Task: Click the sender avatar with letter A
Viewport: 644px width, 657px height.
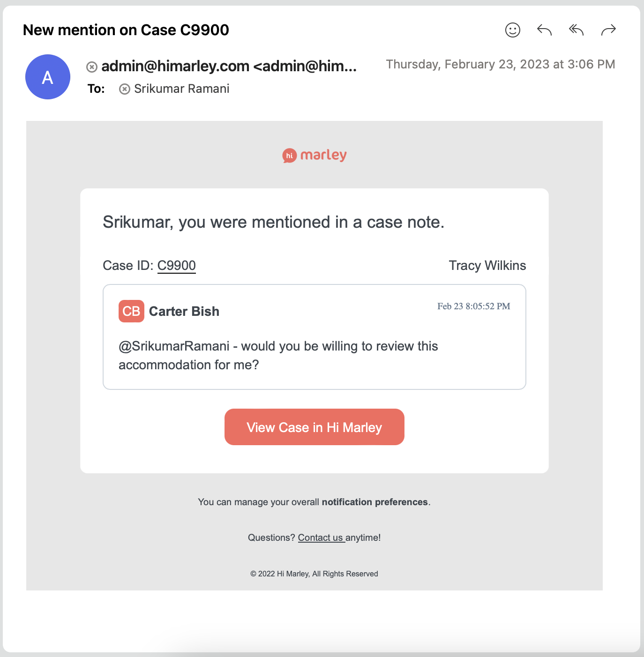Action: (48, 77)
